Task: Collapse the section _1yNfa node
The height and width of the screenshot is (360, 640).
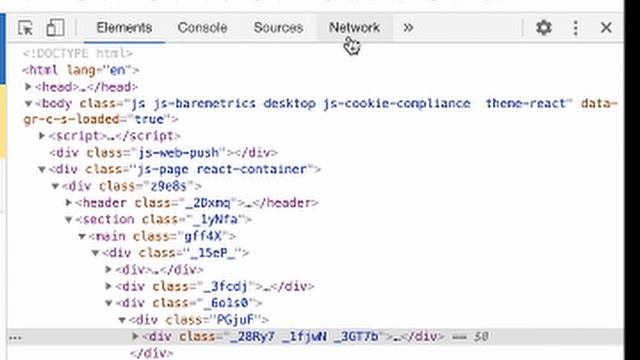Action: click(x=69, y=220)
